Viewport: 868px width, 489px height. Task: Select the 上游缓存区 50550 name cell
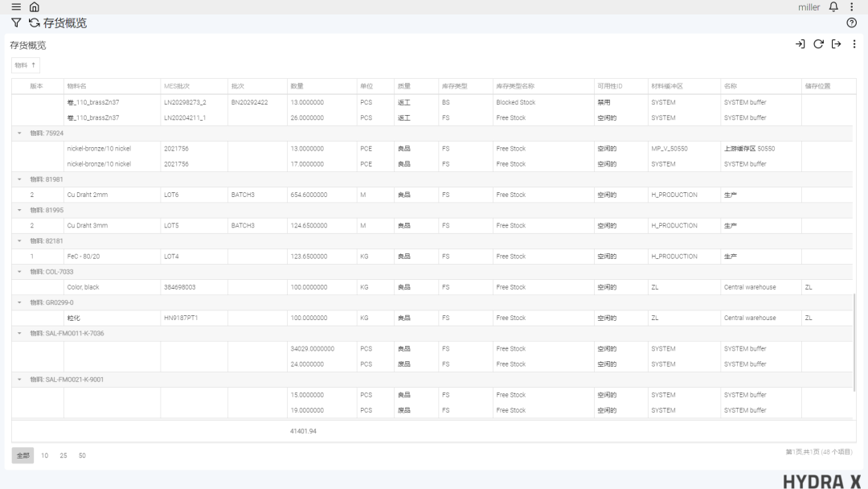760,149
